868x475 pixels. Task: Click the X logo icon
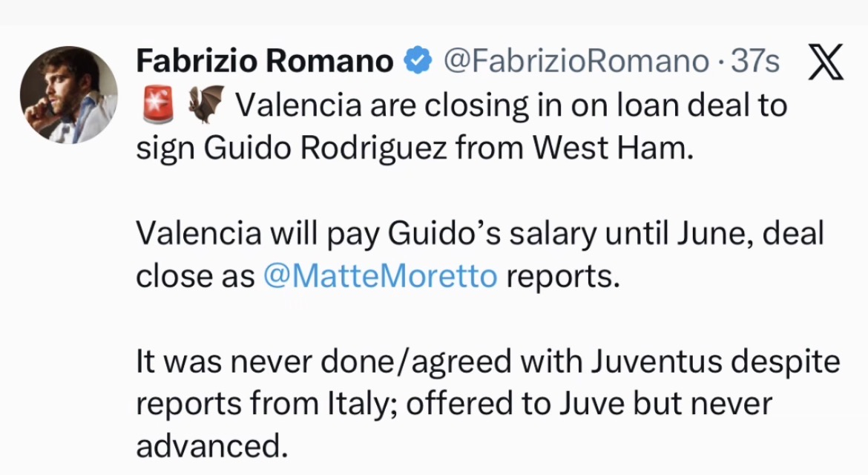click(825, 62)
